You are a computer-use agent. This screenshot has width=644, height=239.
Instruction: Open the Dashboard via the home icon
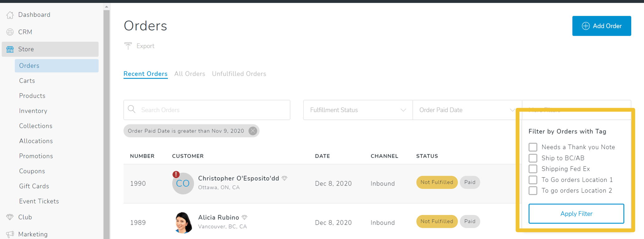10,15
